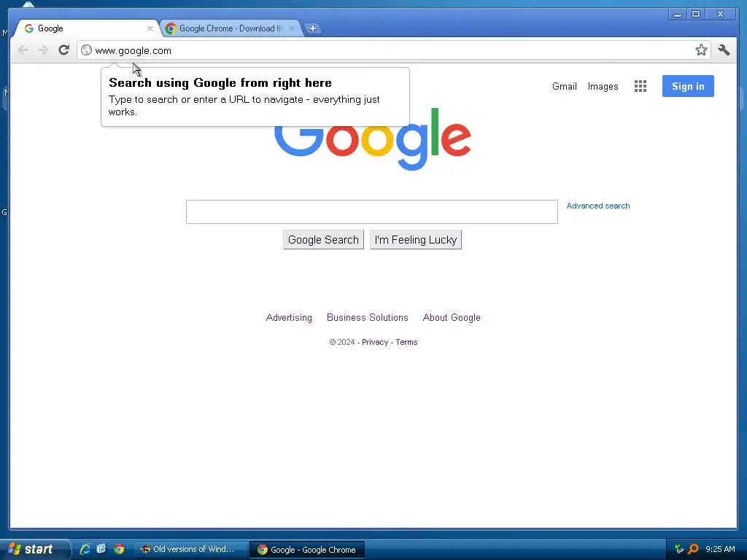Launch Chrome from quick launch
Screen dimensions: 747x560
(x=119, y=549)
